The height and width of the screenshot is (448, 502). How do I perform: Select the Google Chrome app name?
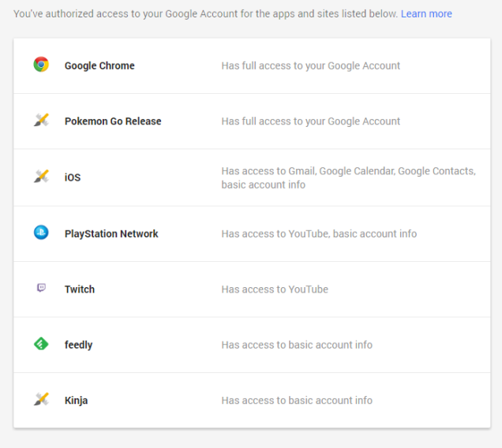(x=99, y=65)
